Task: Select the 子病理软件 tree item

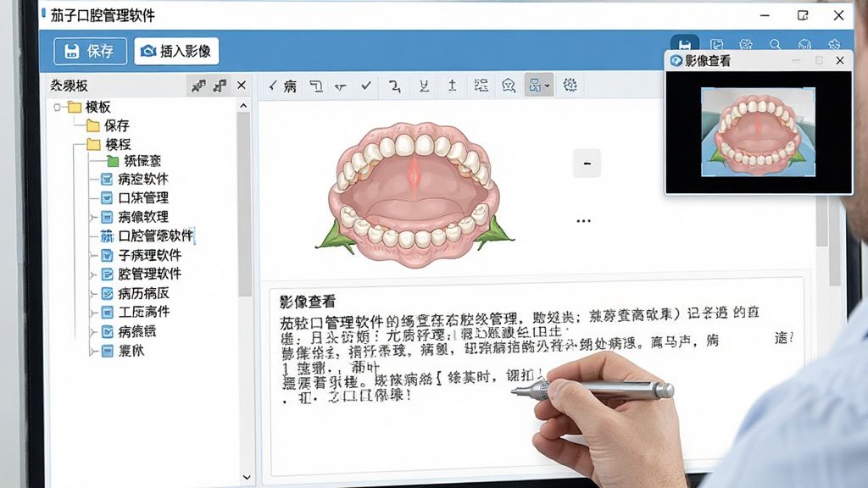Action: tap(142, 255)
